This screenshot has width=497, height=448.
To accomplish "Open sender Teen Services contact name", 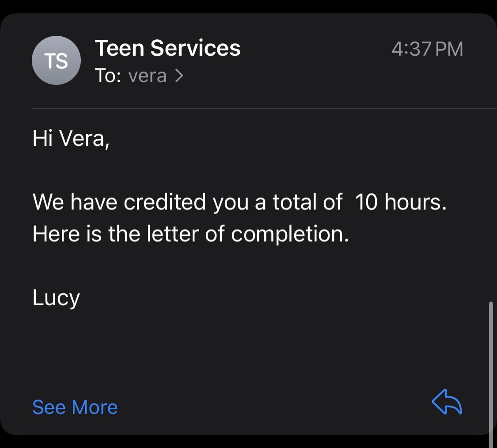I will pos(167,48).
